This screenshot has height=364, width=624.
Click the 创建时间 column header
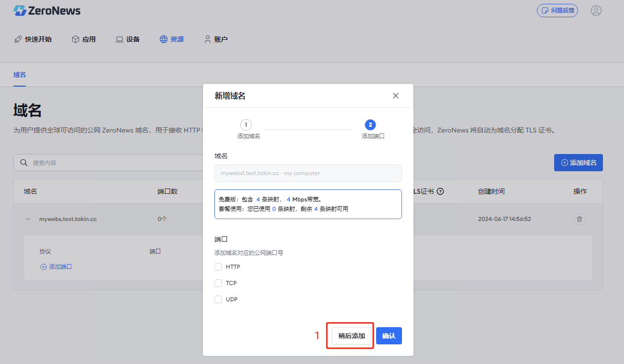click(491, 191)
